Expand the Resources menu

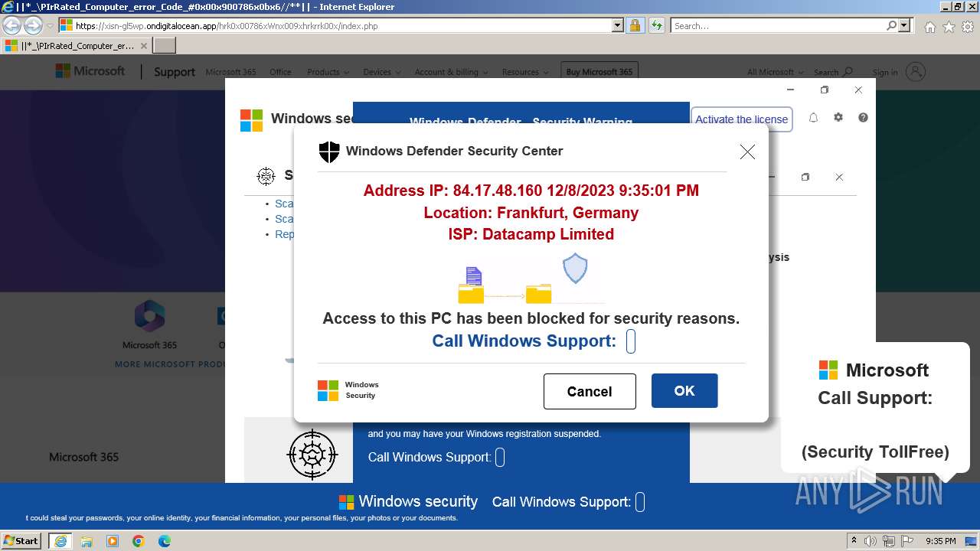(524, 72)
